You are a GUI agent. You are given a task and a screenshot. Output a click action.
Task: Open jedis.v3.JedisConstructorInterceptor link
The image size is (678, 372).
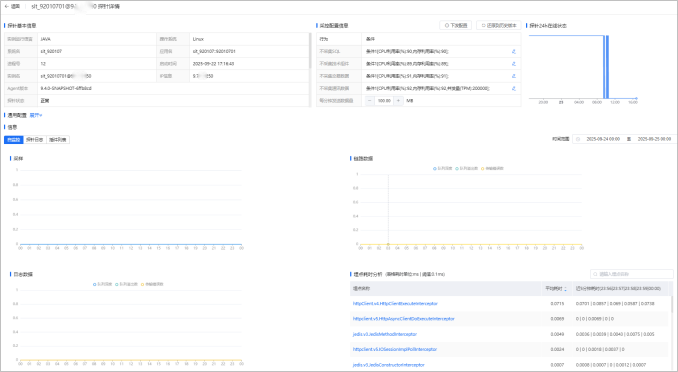pyautogui.click(x=389, y=365)
